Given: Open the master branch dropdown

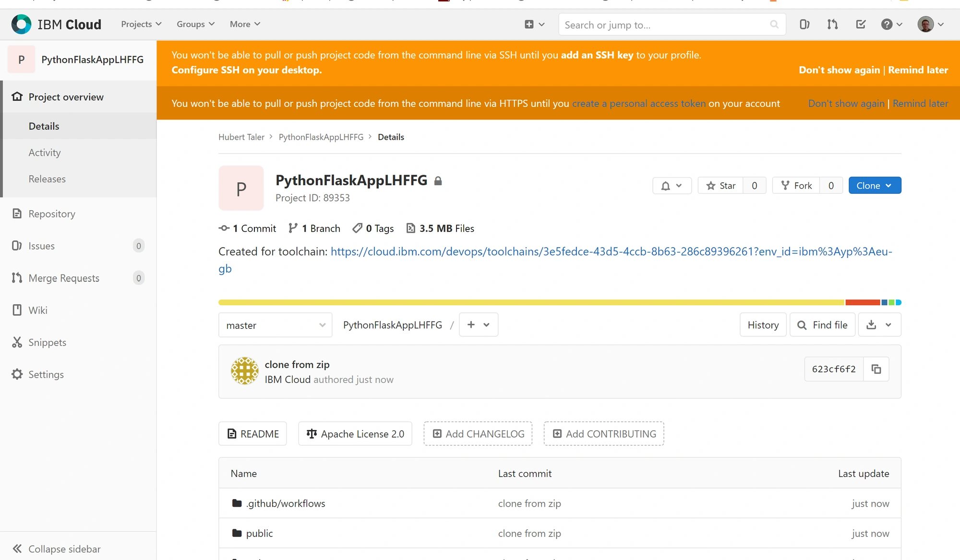Looking at the screenshot, I should (276, 325).
